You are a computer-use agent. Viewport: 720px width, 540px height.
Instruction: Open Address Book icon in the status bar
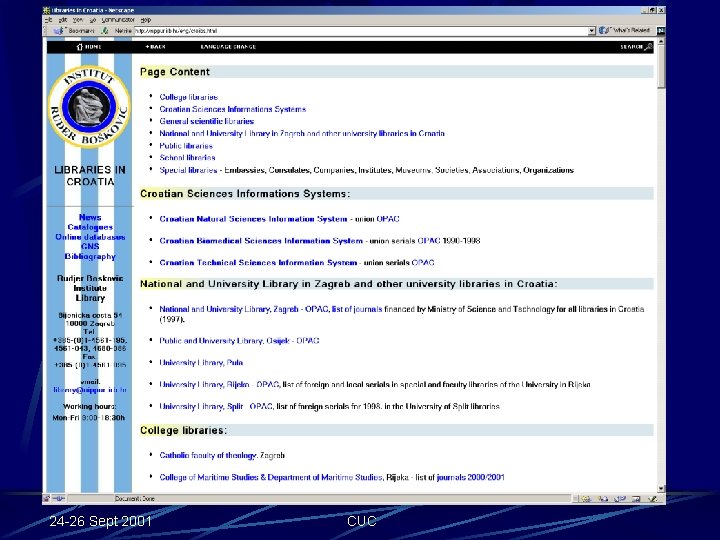click(x=636, y=499)
